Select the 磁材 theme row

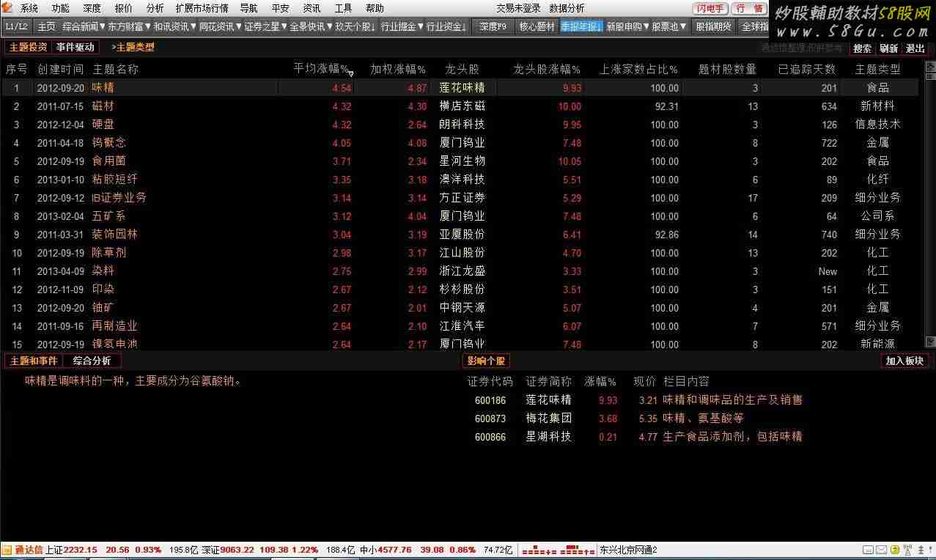[460, 106]
